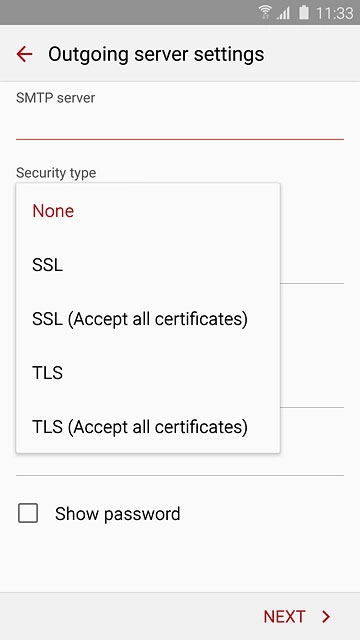The width and height of the screenshot is (360, 640).
Task: Tap the SMTP server label
Action: [x=56, y=98]
